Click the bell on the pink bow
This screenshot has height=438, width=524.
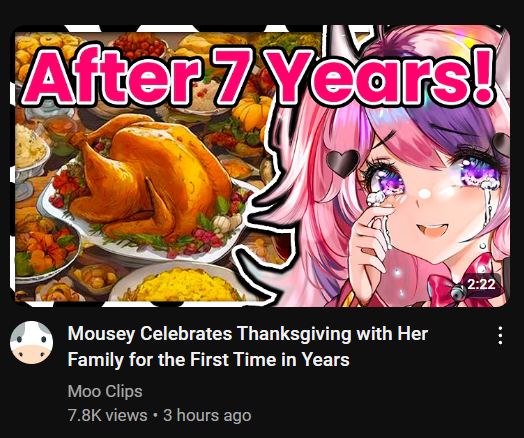click(x=458, y=293)
